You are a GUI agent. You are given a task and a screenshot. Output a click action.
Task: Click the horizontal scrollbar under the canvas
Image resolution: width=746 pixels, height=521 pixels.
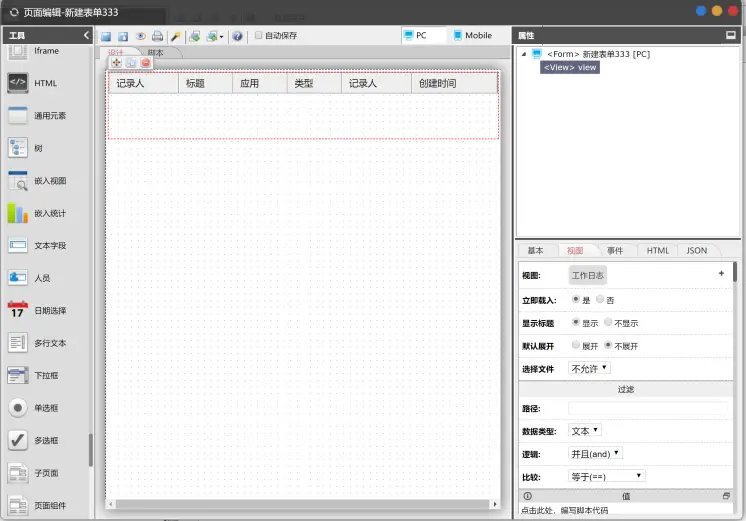click(x=303, y=504)
